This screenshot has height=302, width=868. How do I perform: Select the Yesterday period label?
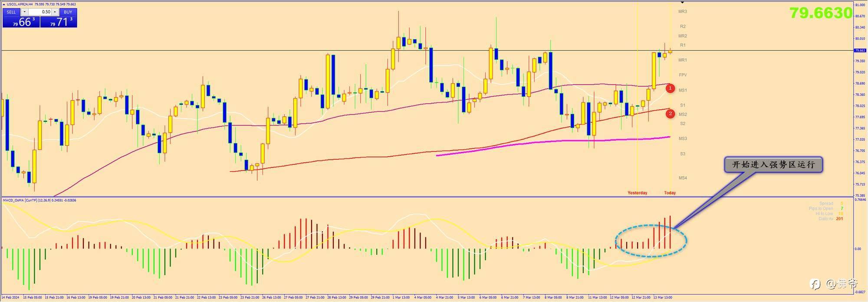[x=637, y=193]
